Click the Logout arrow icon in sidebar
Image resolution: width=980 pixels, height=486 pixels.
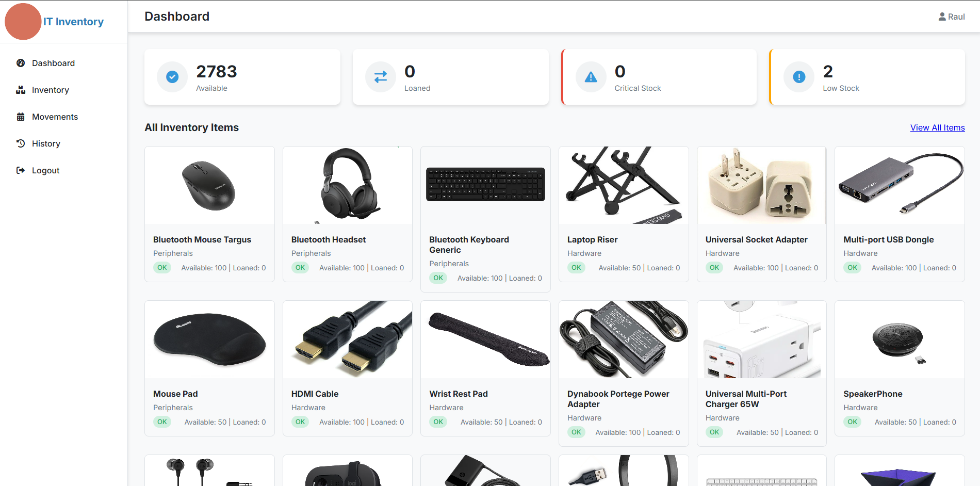coord(21,170)
